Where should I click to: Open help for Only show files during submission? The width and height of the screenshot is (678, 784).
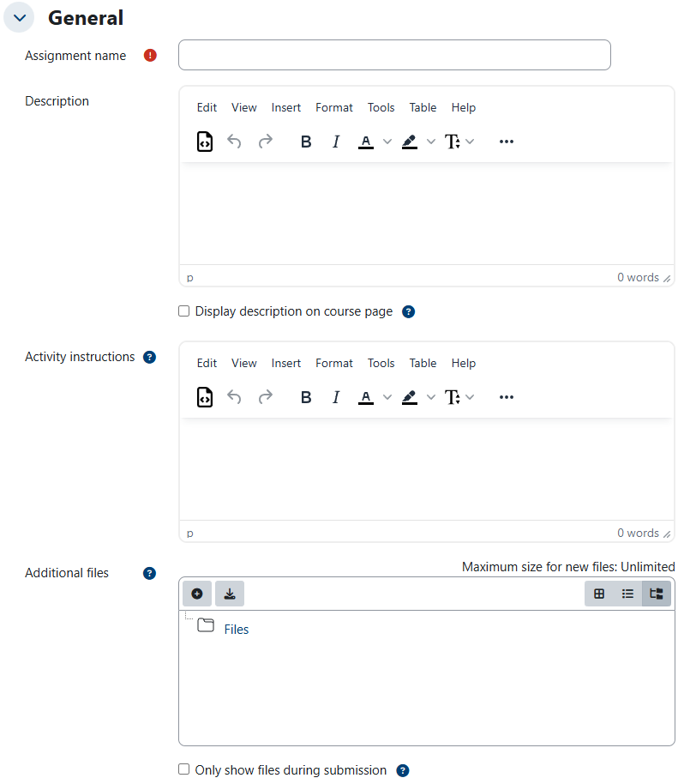403,771
